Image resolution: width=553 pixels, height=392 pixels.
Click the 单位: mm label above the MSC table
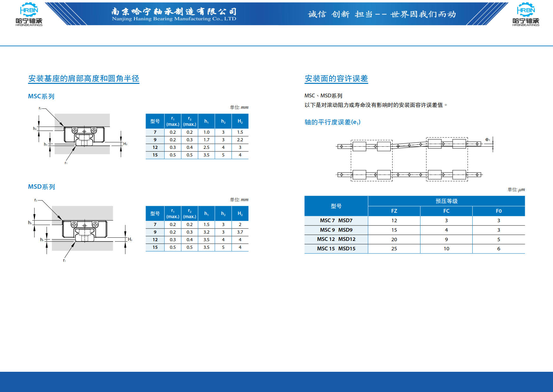(239, 107)
